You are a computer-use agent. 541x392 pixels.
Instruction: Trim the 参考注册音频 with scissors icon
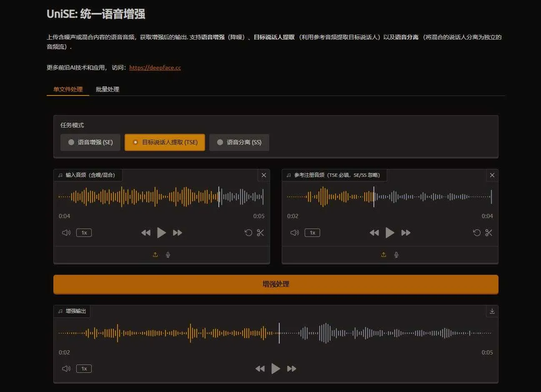click(x=489, y=233)
